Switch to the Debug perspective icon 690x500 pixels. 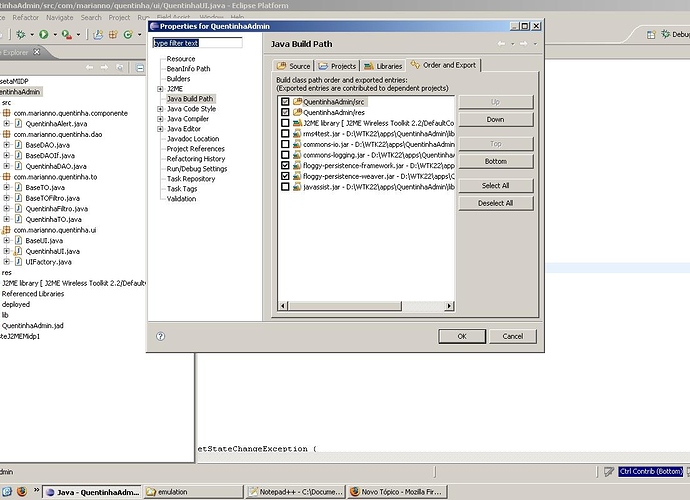(666, 34)
